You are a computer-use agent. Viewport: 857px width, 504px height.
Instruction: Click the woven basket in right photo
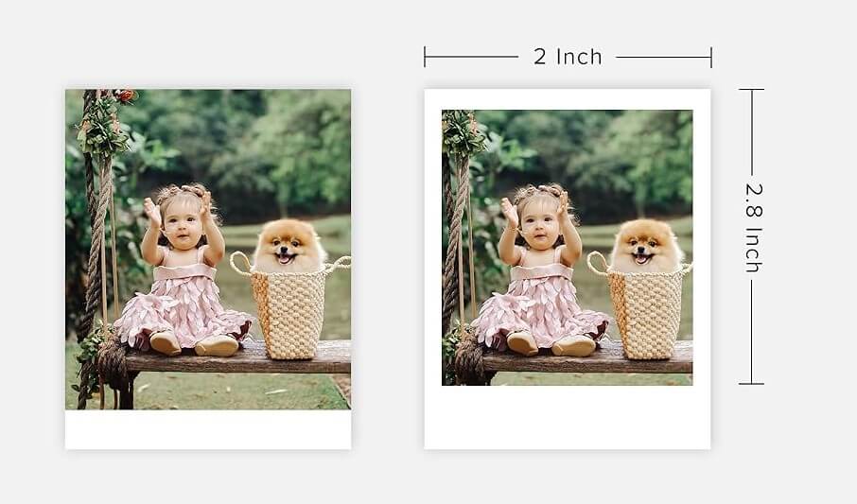pyautogui.click(x=645, y=306)
